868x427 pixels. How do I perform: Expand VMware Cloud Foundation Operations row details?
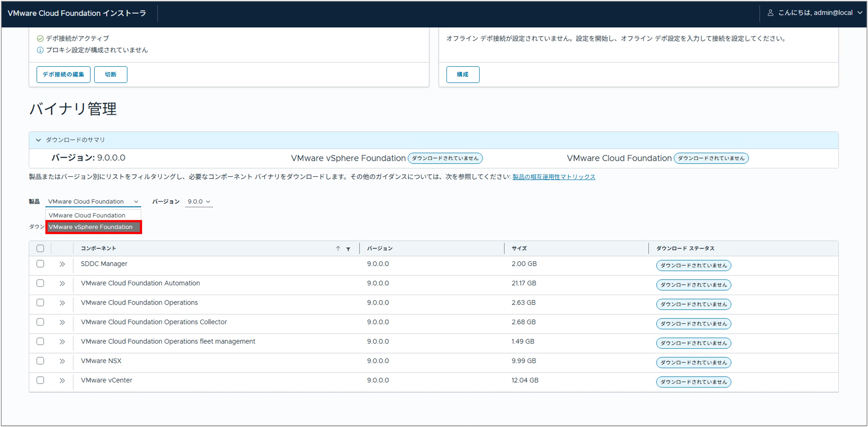pos(62,303)
